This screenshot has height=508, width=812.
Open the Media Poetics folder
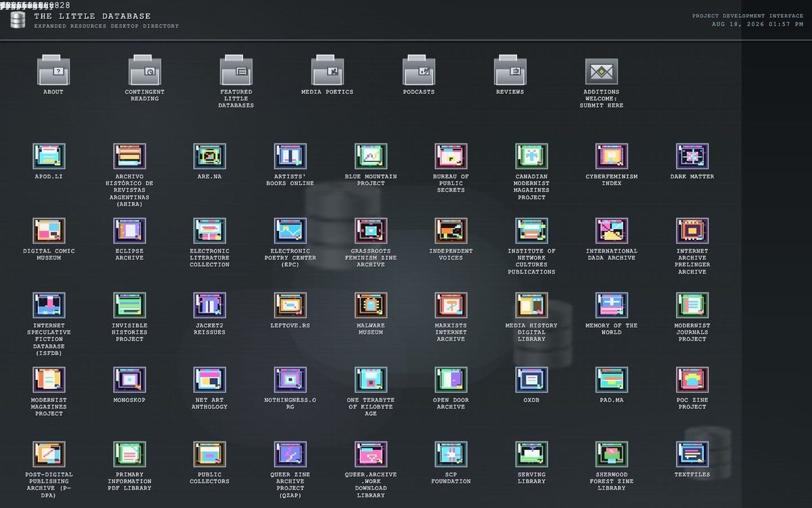[x=328, y=70]
